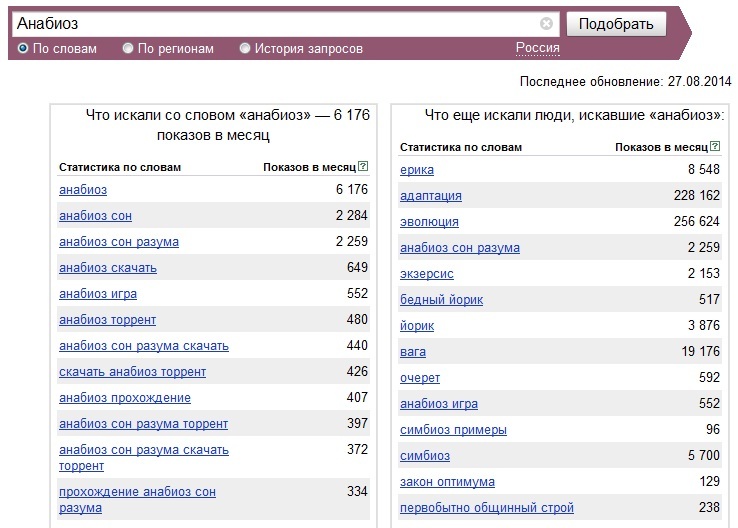Open the 'йорик' link with 3 876 impressions

417,326
